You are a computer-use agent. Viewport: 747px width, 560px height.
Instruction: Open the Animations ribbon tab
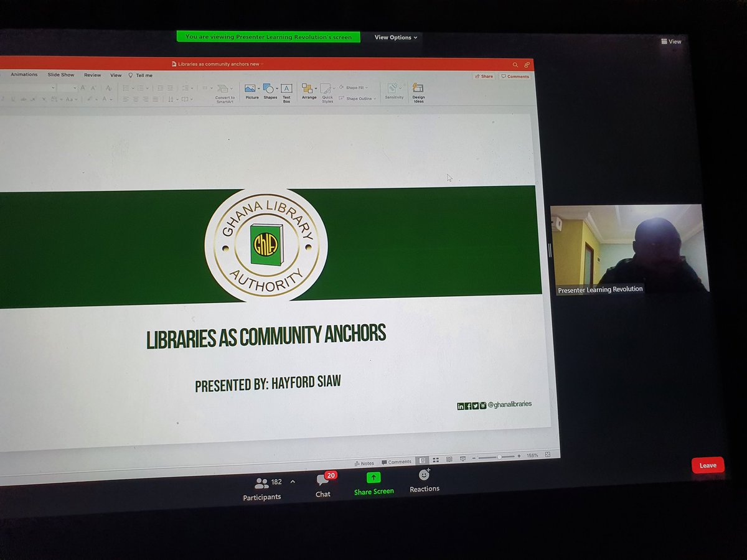tap(24, 75)
